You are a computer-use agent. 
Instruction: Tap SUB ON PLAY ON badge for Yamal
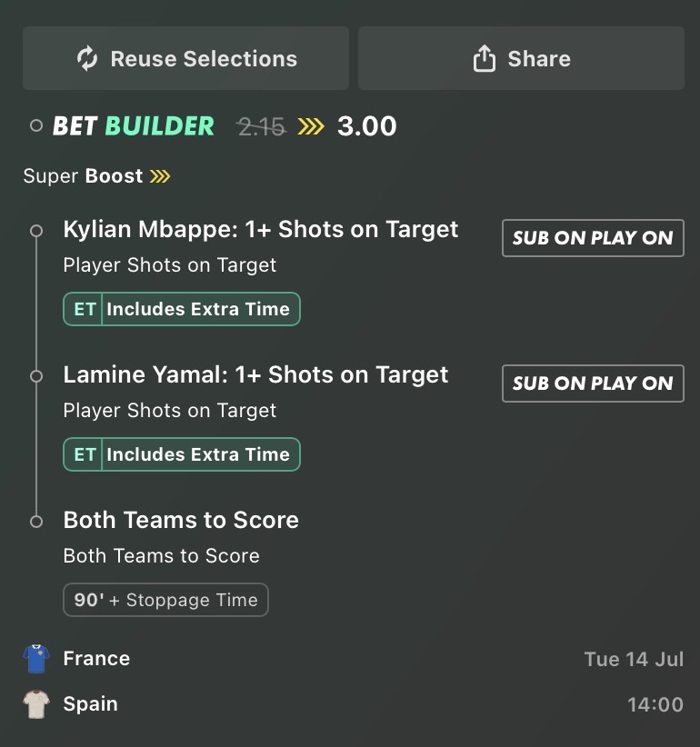593,383
